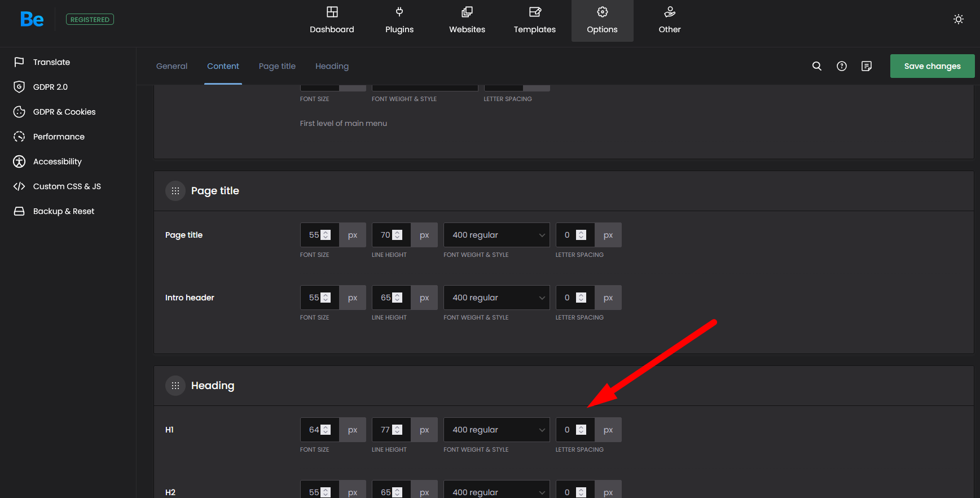Click the Heading section drag handle icon
The width and height of the screenshot is (980, 498).
(x=175, y=386)
